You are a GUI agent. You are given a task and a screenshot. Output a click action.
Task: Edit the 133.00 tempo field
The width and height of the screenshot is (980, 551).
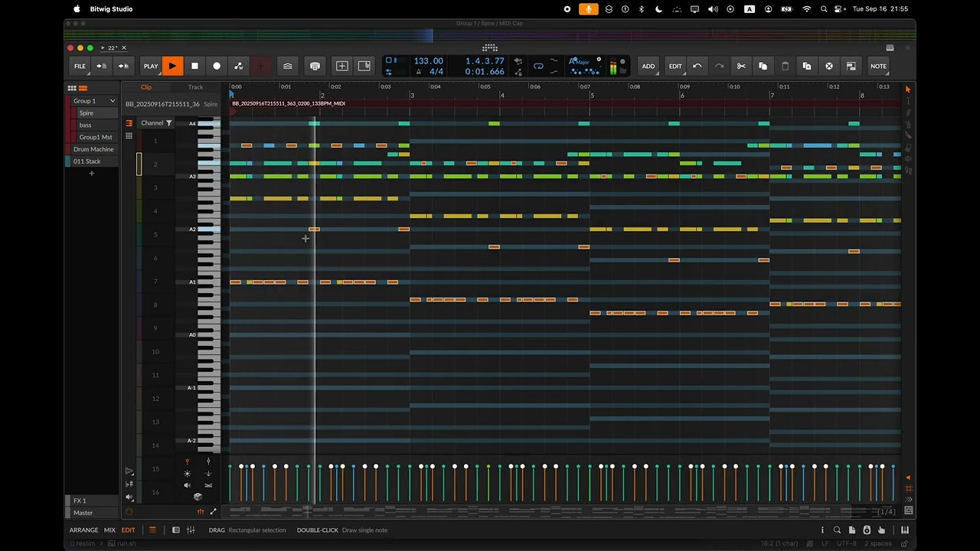coord(428,60)
